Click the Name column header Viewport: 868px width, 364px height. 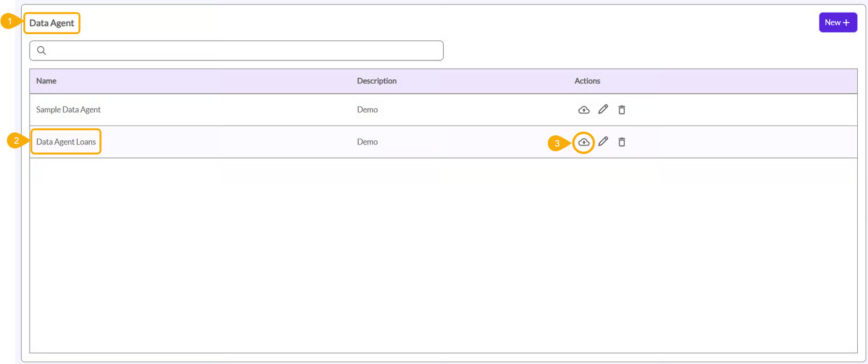coord(46,81)
